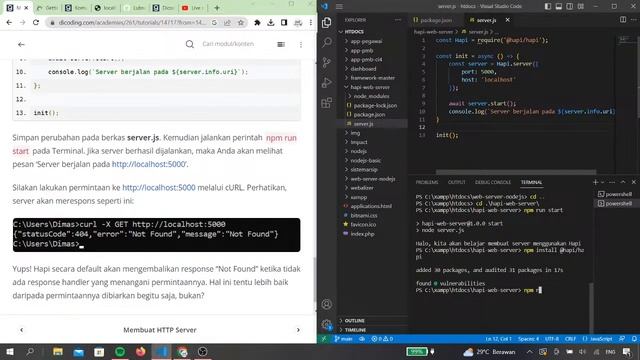This screenshot has width=640, height=360.
Task: Open a new browser tab
Action: [x=217, y=8]
